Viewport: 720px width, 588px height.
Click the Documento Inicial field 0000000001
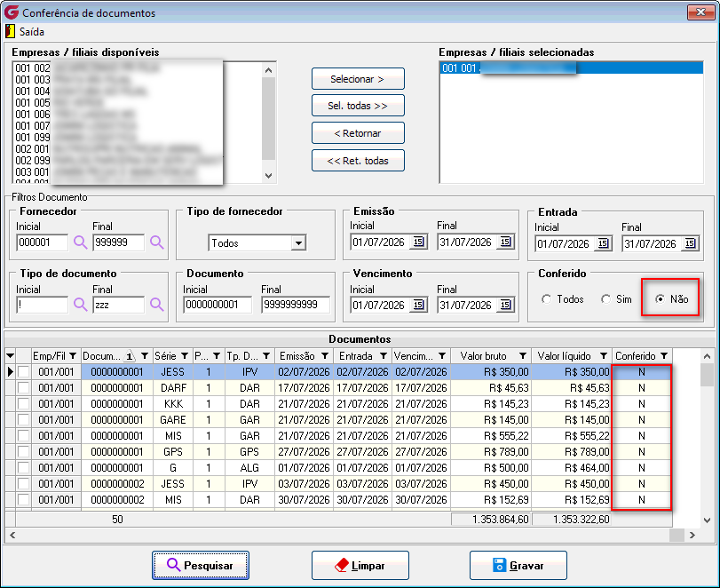pyautogui.click(x=218, y=305)
